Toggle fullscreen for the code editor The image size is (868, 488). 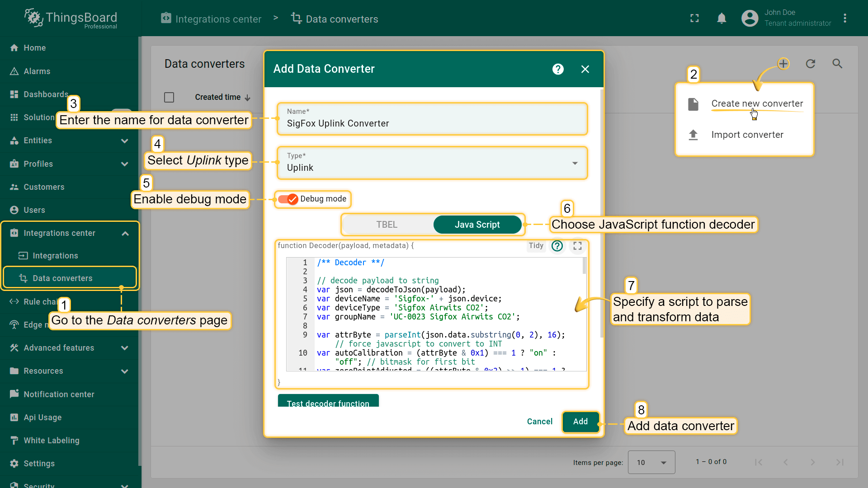click(577, 245)
